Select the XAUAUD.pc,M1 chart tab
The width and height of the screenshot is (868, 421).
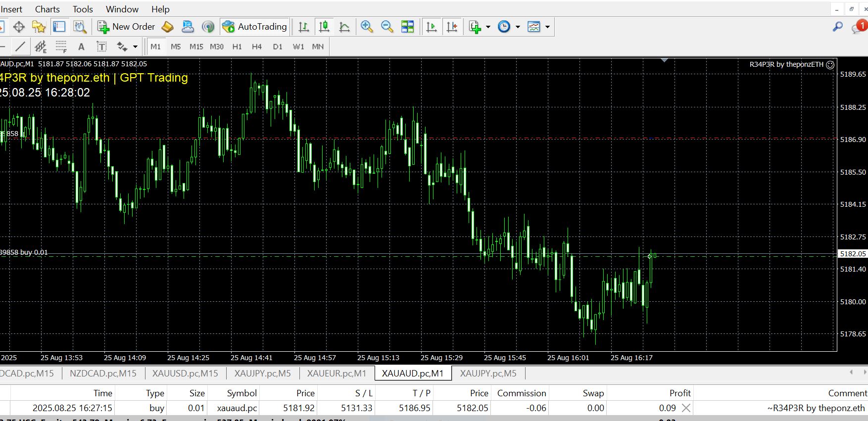click(x=413, y=374)
